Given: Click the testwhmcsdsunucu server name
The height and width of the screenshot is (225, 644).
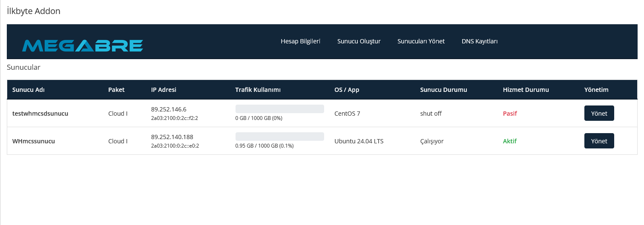Looking at the screenshot, I should click(40, 114).
